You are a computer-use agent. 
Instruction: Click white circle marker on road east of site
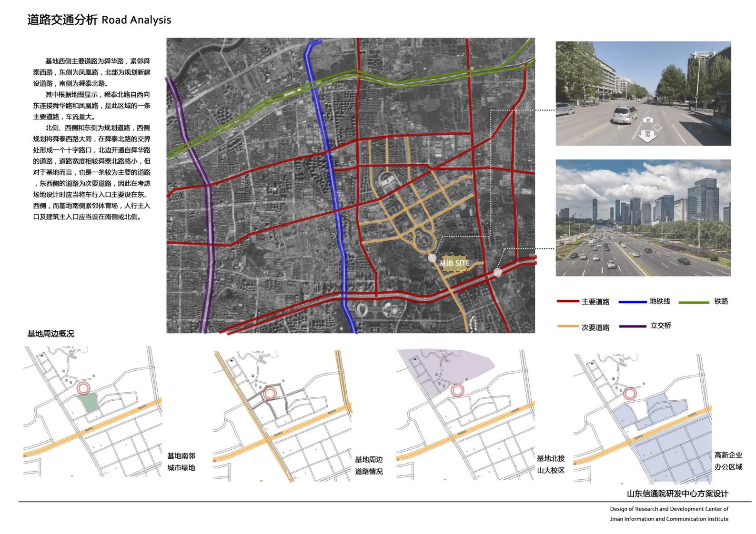point(497,272)
